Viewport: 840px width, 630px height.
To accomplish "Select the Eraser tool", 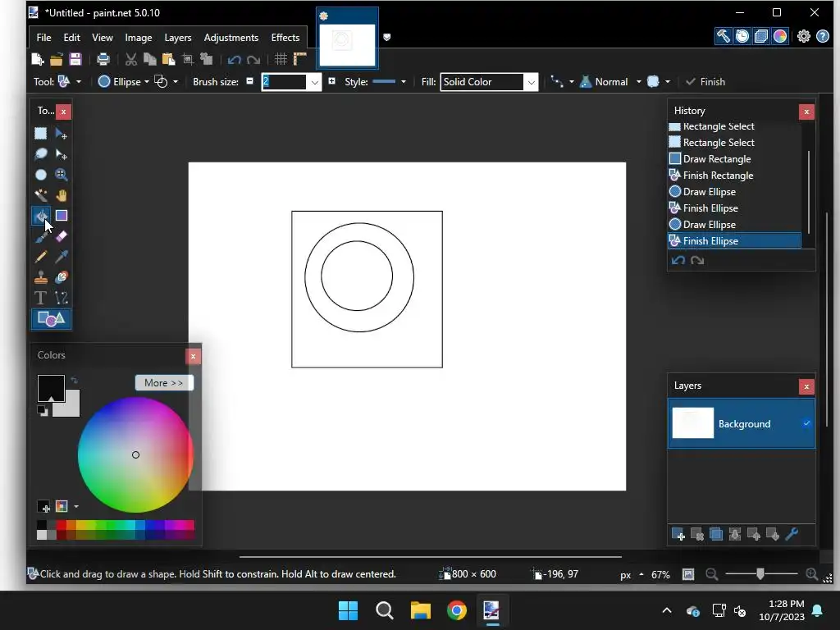I will coord(62,236).
